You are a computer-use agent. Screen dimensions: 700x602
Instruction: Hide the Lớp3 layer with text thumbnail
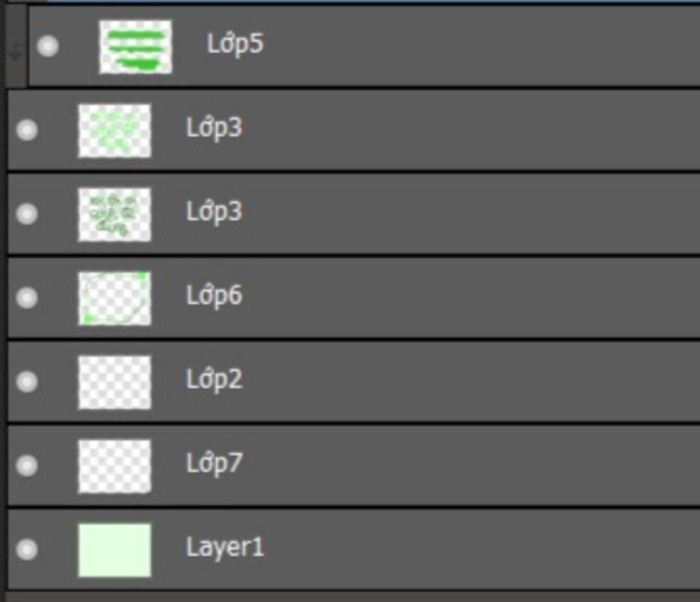[27, 213]
